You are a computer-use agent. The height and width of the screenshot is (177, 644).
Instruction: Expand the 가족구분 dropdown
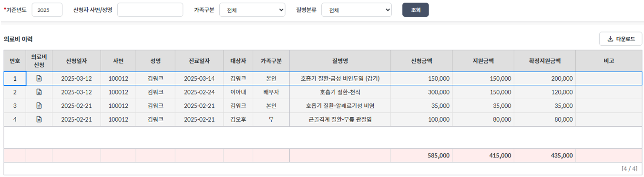(252, 10)
